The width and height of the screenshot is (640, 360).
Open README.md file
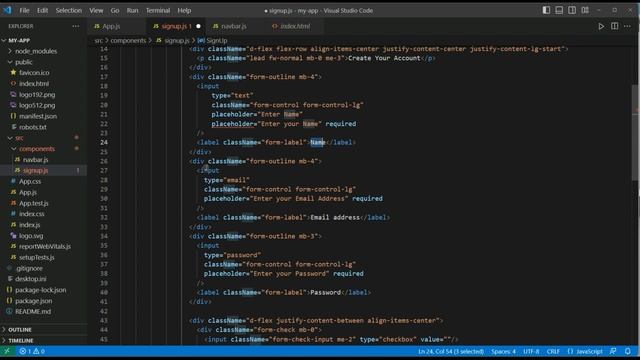pyautogui.click(x=33, y=311)
